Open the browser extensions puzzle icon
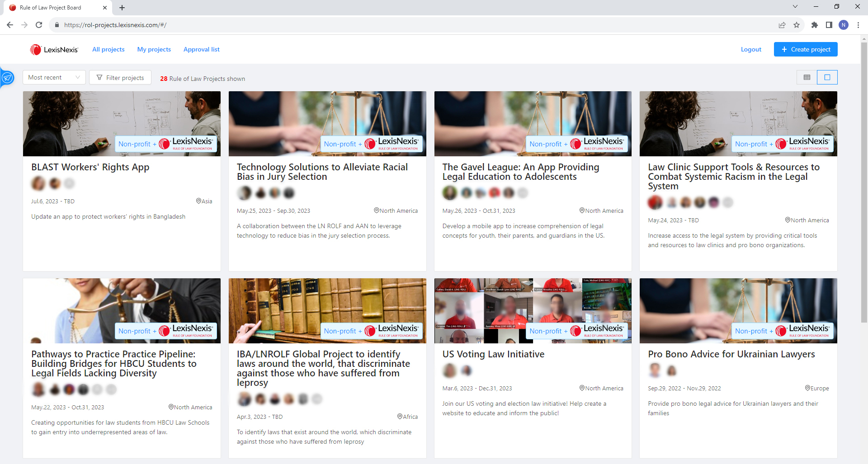The image size is (868, 464). click(815, 25)
